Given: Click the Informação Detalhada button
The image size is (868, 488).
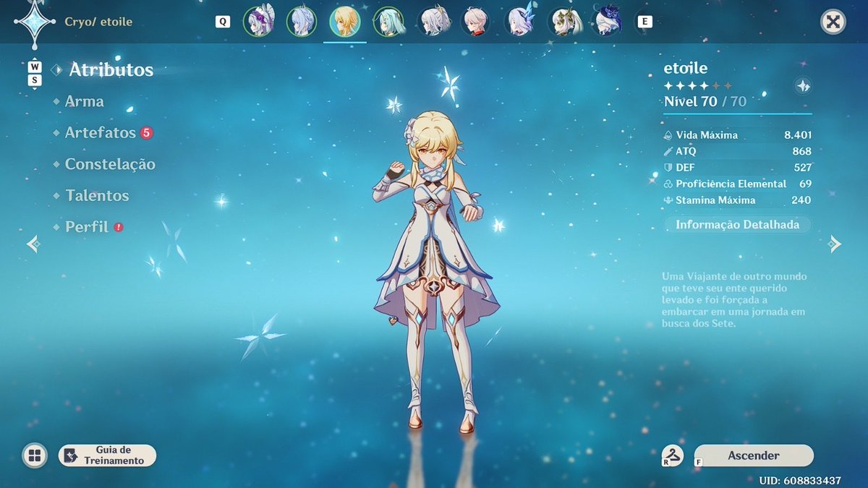Looking at the screenshot, I should [x=737, y=225].
